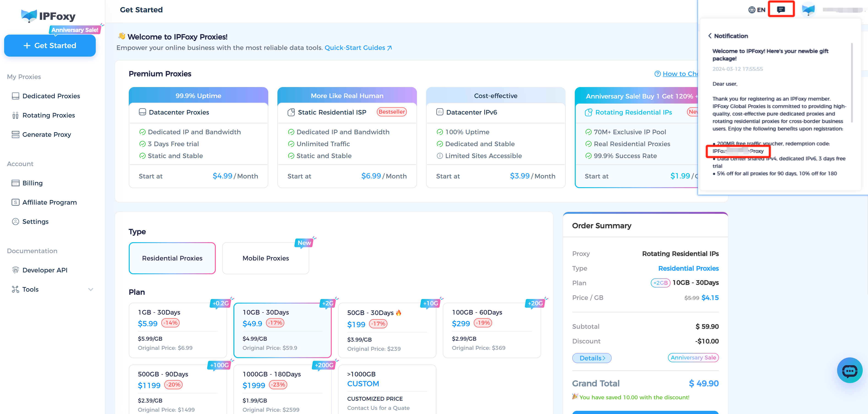Select the >1000GB CUSTOM plan

point(387,389)
